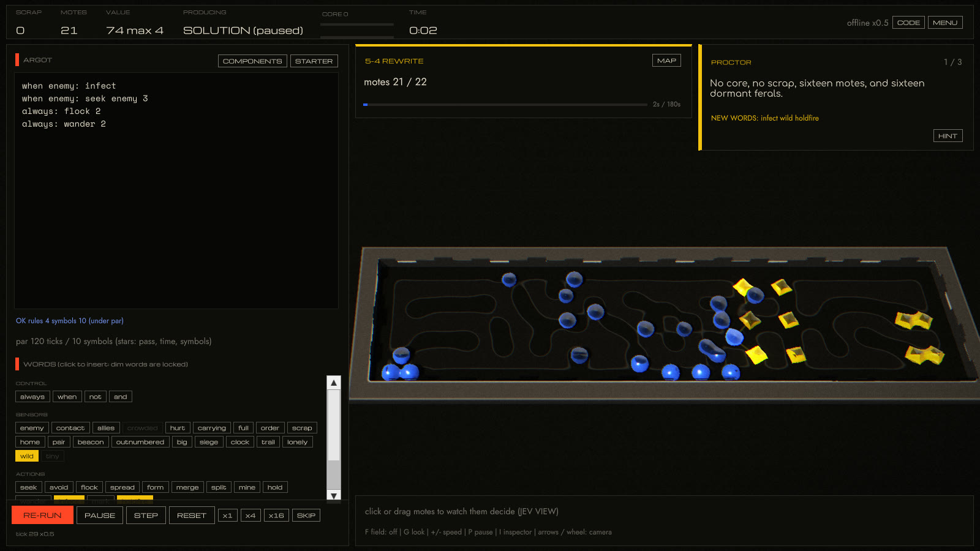Insert the 'contact' sensor word
The width and height of the screenshot is (980, 551).
click(x=70, y=428)
